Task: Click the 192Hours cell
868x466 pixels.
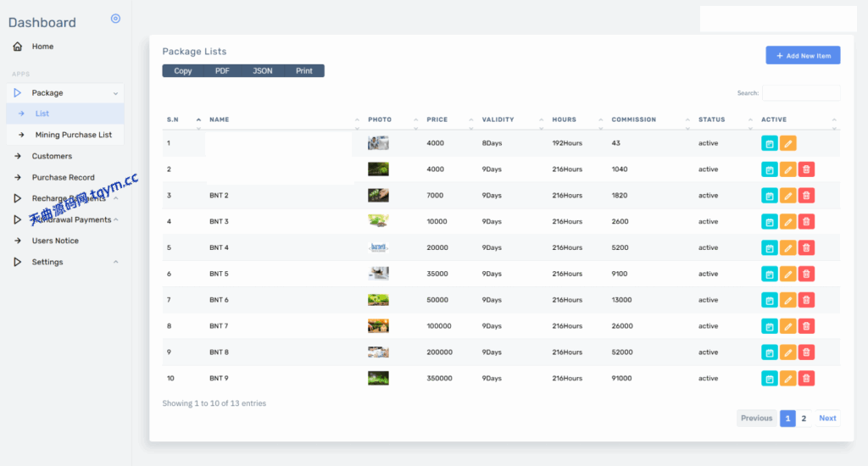Action: [567, 143]
